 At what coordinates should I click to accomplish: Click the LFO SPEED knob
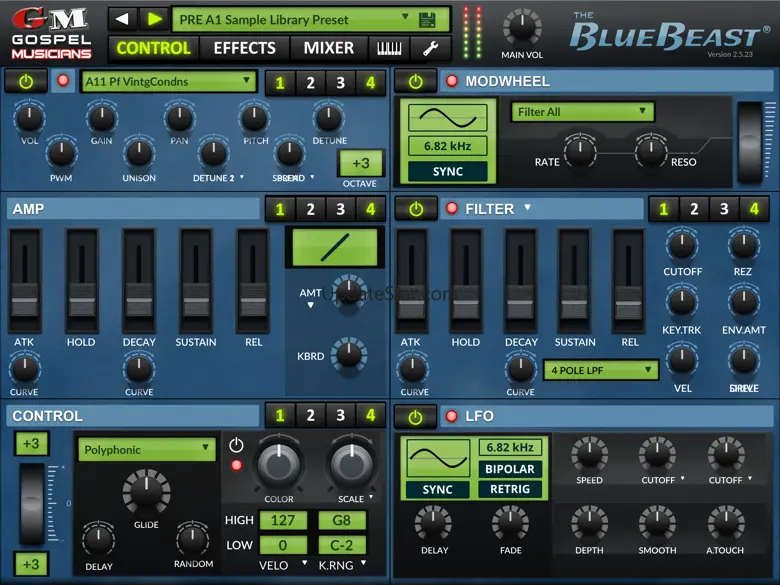point(589,455)
